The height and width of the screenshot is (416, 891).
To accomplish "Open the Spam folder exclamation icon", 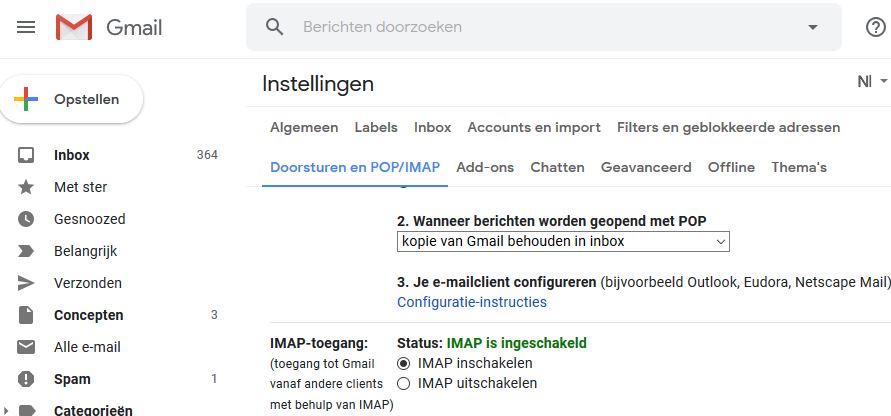I will pos(26,379).
